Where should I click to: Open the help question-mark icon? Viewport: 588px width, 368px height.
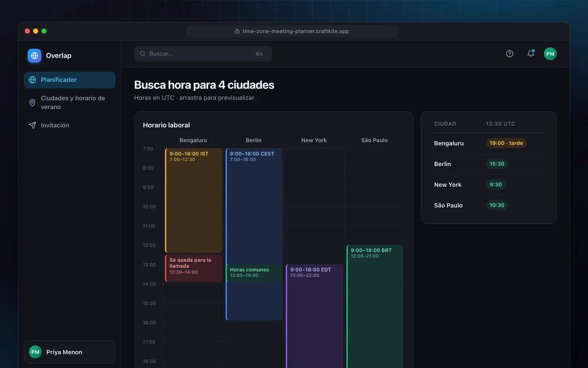coord(509,53)
